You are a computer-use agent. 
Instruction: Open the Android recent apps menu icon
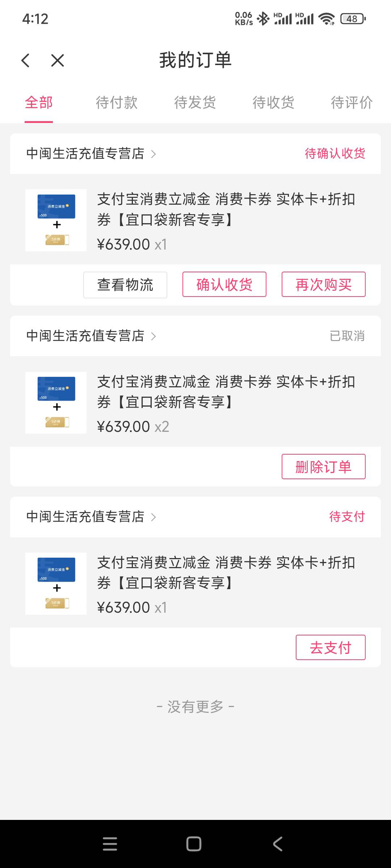(110, 844)
